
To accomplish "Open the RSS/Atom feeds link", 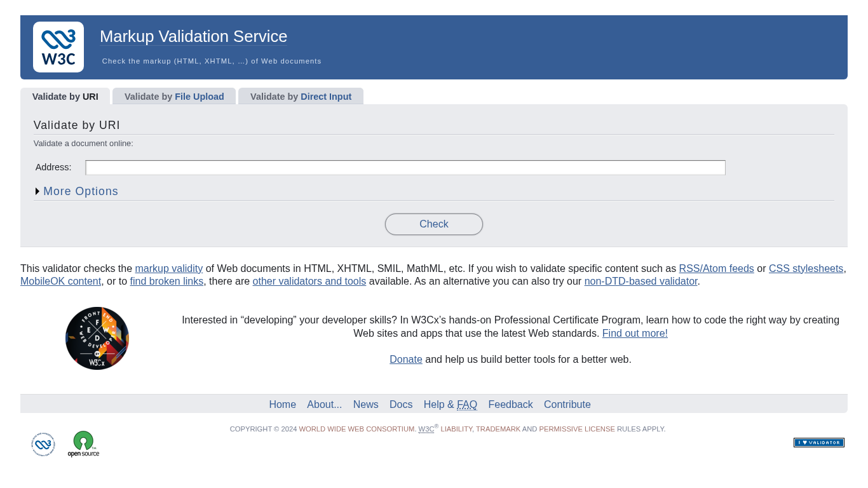I will coord(716,269).
